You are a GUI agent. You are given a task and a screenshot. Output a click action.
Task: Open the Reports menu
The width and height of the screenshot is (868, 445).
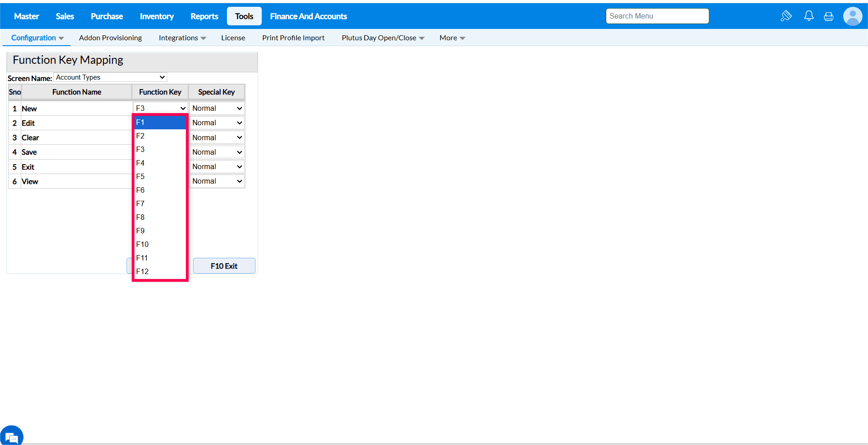pos(204,16)
